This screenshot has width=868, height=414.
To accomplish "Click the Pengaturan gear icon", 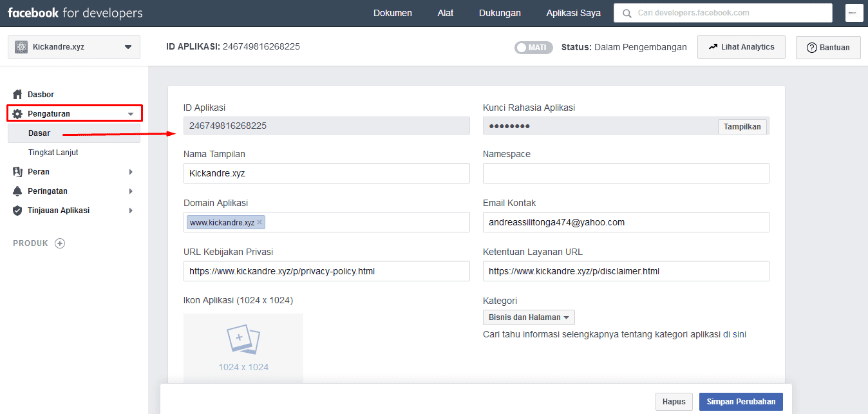I will pyautogui.click(x=17, y=114).
